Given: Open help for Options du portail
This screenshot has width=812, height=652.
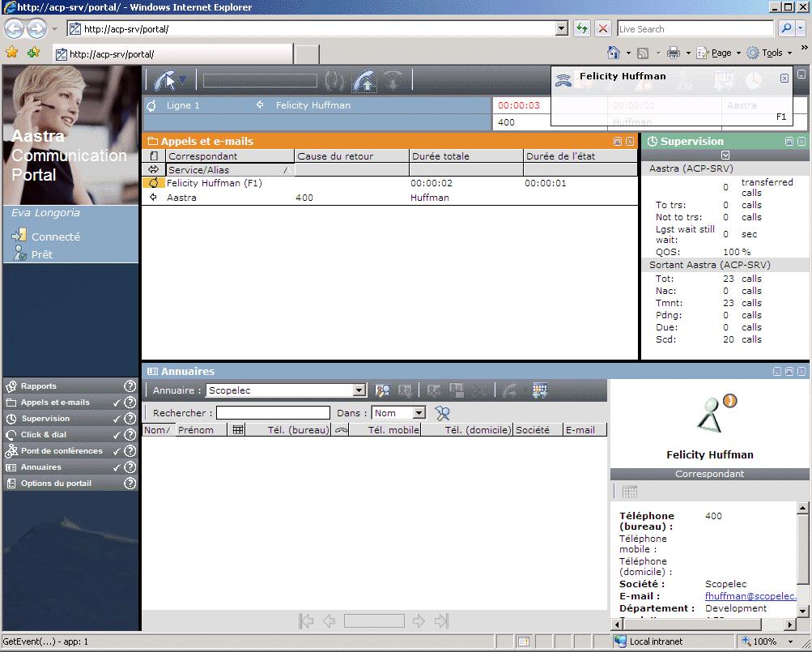Looking at the screenshot, I should click(x=130, y=484).
